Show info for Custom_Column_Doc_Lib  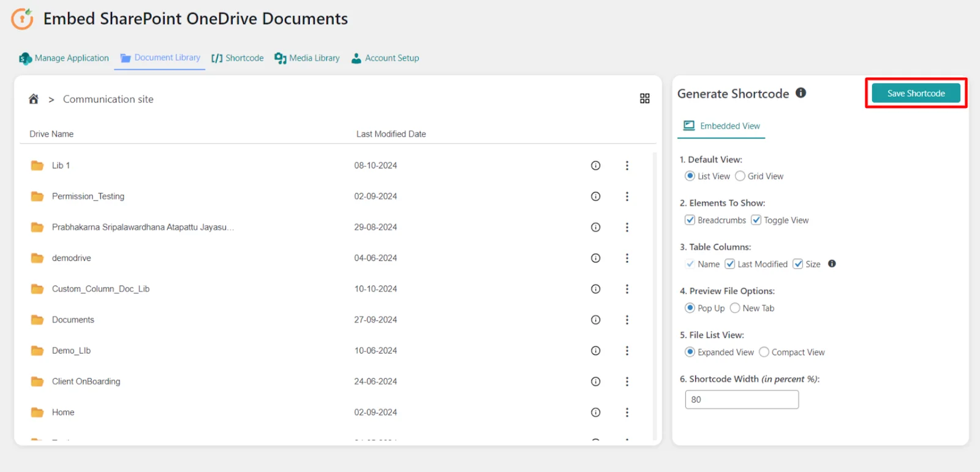(595, 289)
